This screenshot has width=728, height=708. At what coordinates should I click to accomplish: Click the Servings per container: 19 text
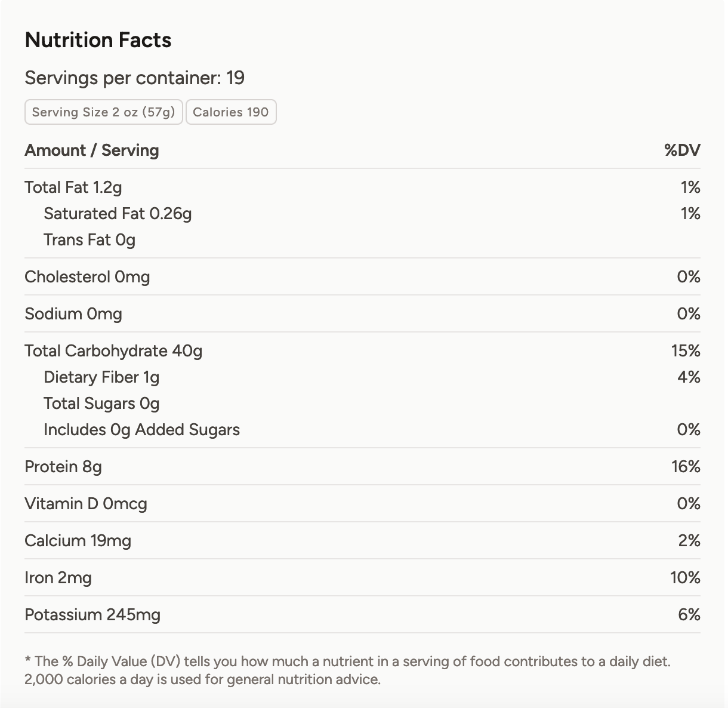pyautogui.click(x=134, y=78)
